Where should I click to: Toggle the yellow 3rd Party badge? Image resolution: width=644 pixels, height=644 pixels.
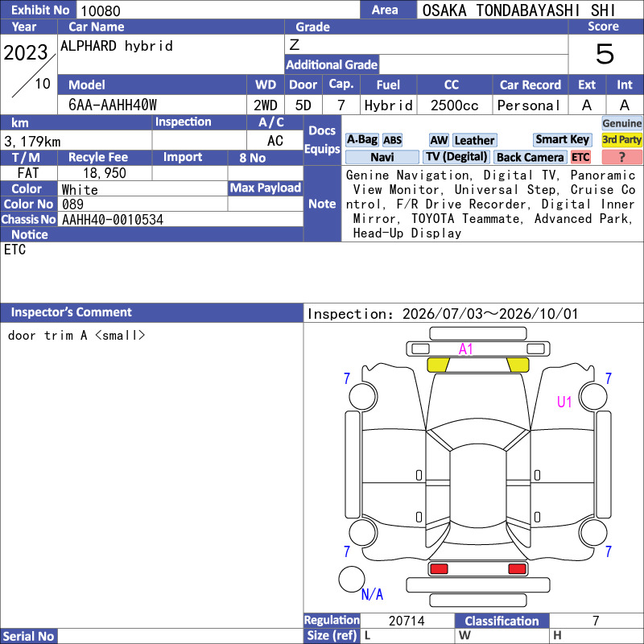tap(621, 139)
